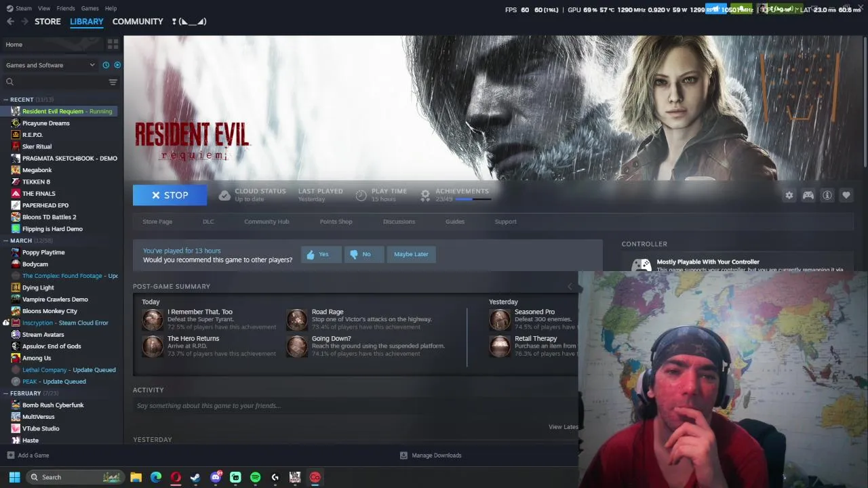
Task: Open the Discussions link
Action: click(399, 222)
